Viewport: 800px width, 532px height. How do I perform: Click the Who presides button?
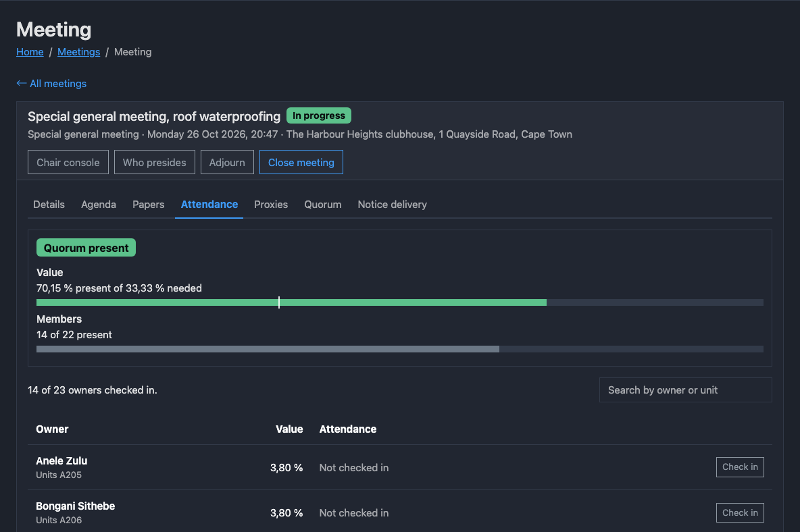(x=155, y=162)
